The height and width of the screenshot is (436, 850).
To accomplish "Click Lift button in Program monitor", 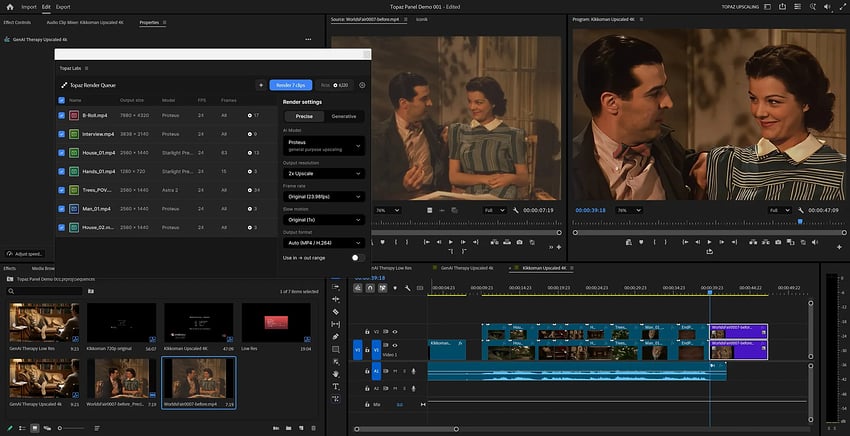I will [753, 242].
